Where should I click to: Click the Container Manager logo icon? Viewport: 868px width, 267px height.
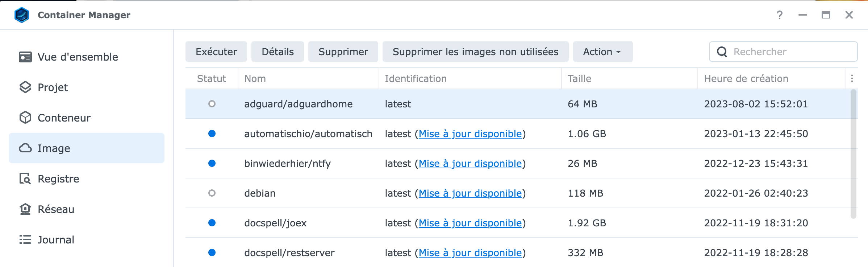[x=22, y=15]
